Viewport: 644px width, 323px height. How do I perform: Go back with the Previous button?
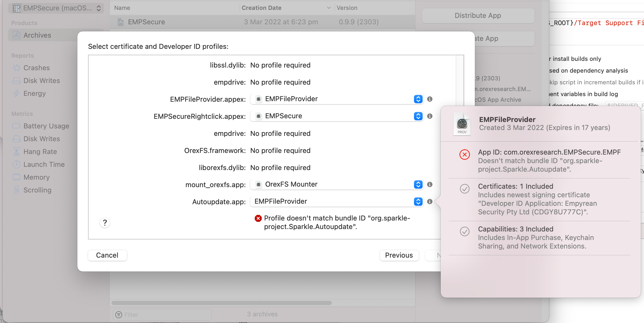tap(399, 255)
